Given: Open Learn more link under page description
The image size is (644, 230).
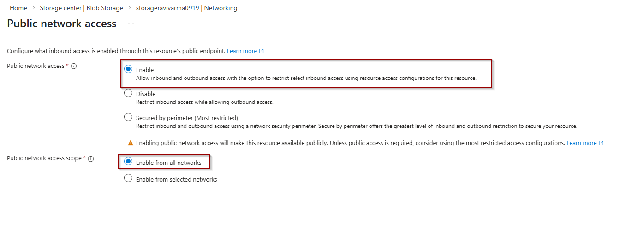Looking at the screenshot, I should [x=242, y=51].
